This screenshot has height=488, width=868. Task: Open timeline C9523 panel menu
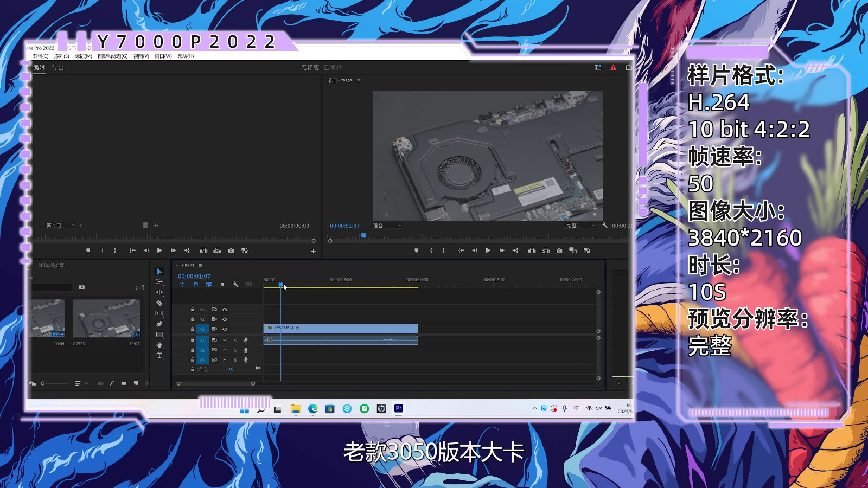[200, 266]
